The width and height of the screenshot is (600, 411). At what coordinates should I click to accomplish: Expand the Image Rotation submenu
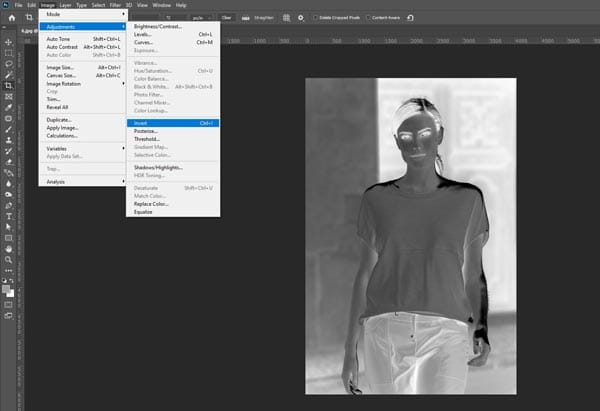point(83,83)
